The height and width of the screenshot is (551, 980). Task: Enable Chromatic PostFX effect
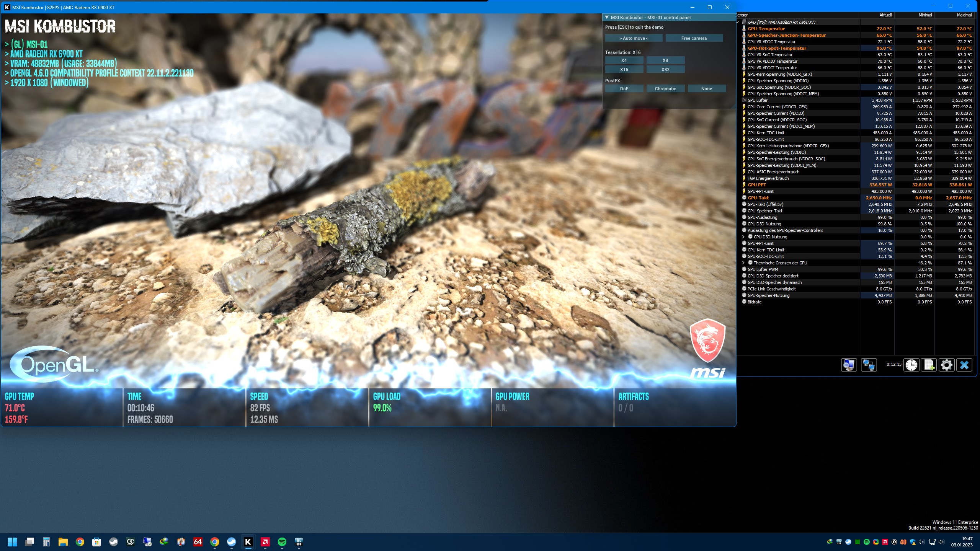pos(665,89)
